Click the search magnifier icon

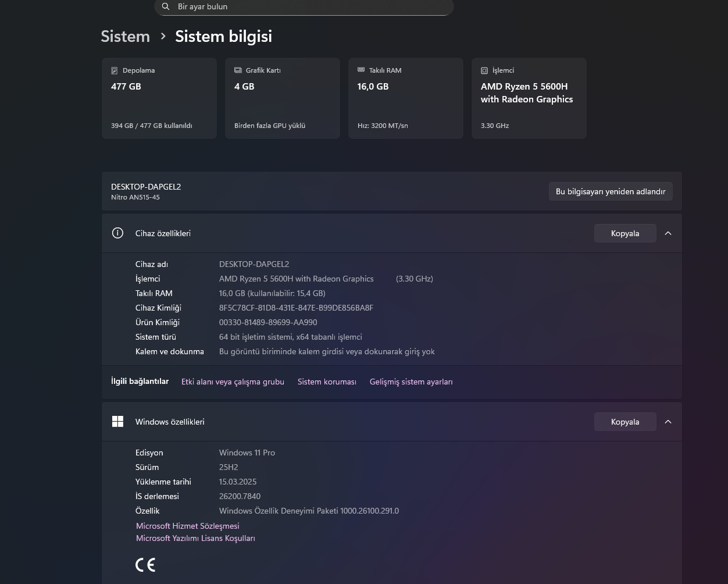(x=166, y=6)
